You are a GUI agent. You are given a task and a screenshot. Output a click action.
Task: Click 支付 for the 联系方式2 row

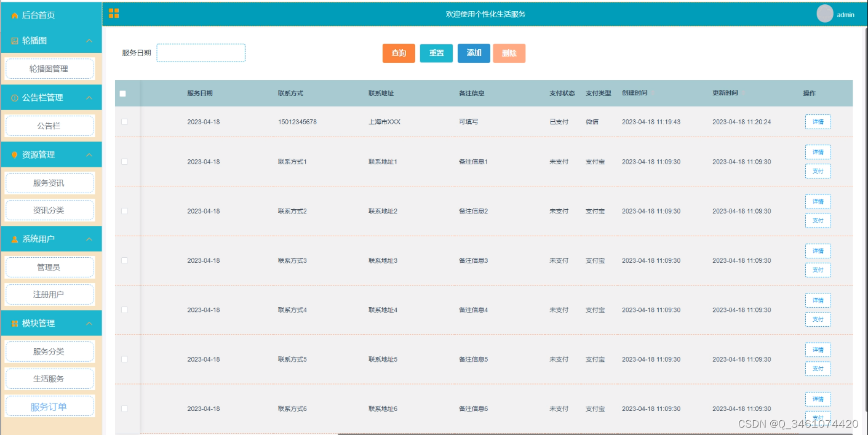[818, 220]
